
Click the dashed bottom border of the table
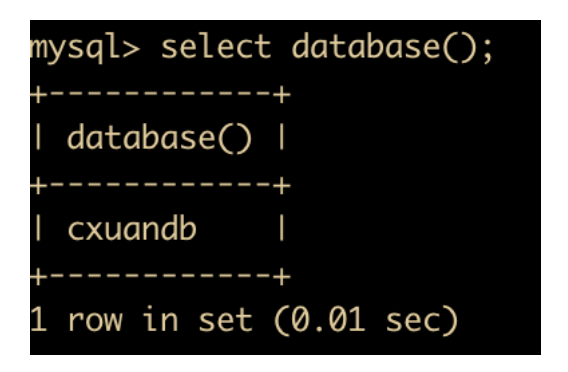(160, 277)
